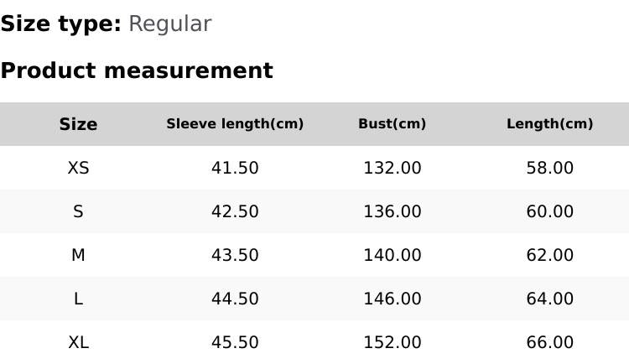Screen dimensions: 629x364
Task: Choose the XL size row label
Action: pos(78,342)
